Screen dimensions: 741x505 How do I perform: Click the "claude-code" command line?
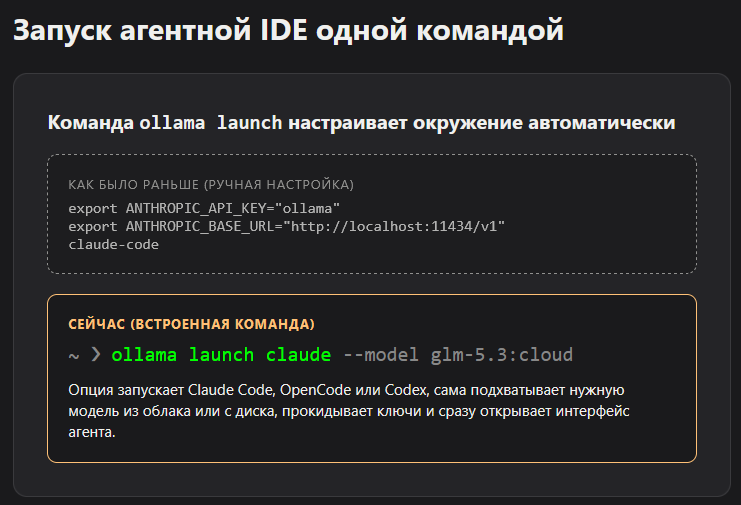[x=113, y=245]
